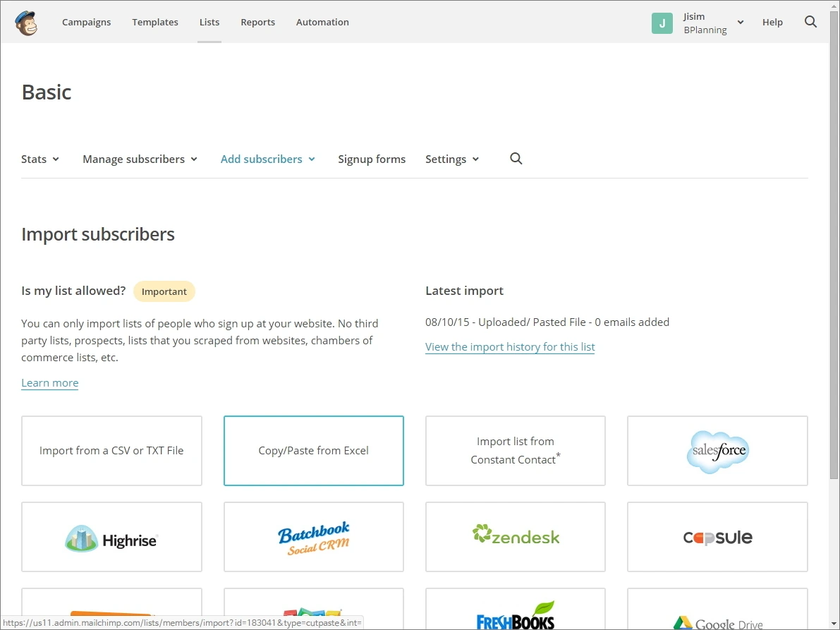Expand Manage subscribers dropdown
840x630 pixels.
pyautogui.click(x=140, y=159)
